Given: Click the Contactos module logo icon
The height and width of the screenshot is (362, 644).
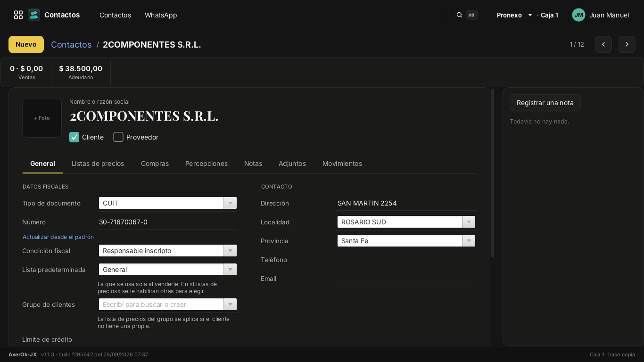Looking at the screenshot, I should pos(34,15).
